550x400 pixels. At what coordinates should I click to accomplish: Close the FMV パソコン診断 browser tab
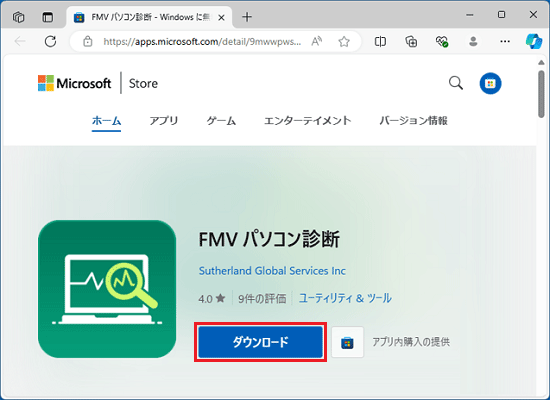(x=221, y=18)
